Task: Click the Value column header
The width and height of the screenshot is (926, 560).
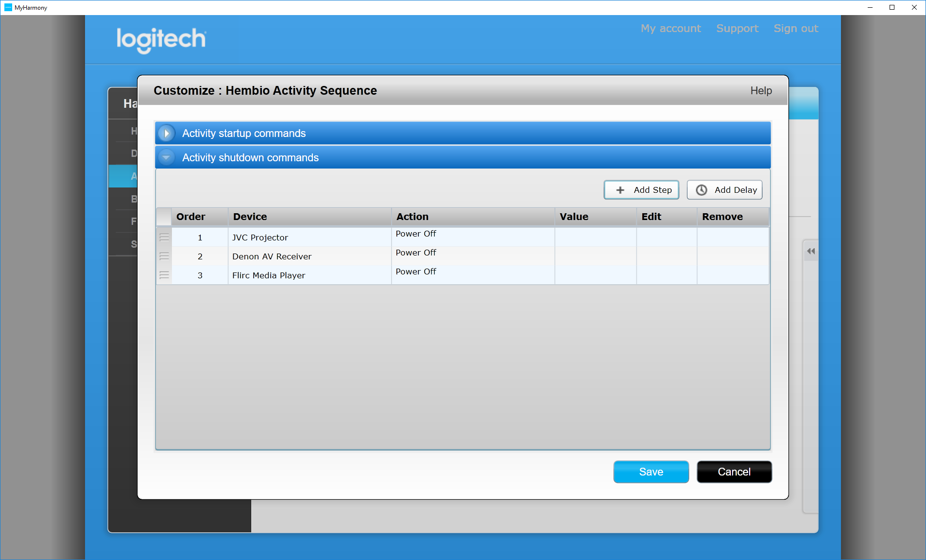Action: pos(596,217)
